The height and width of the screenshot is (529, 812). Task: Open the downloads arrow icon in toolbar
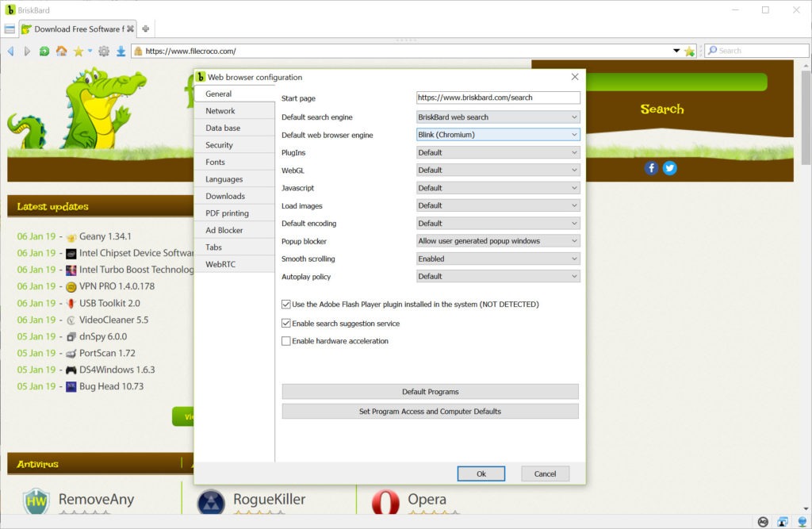(121, 51)
